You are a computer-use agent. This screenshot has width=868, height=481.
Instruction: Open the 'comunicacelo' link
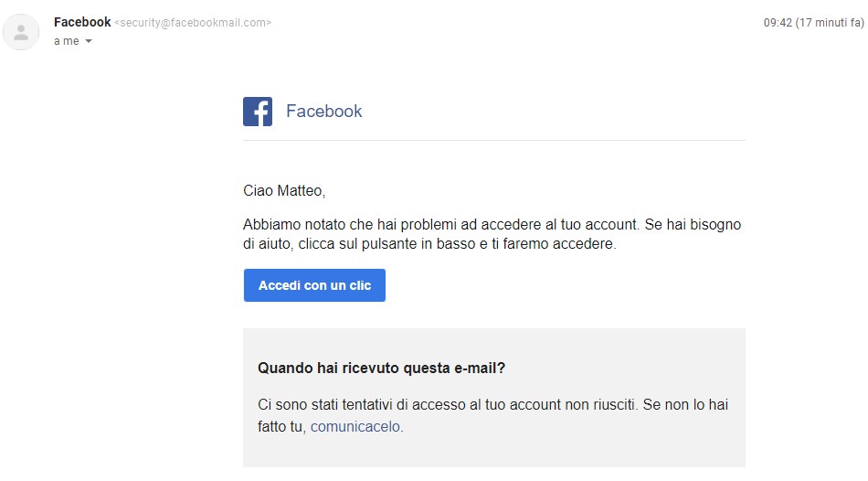pos(355,427)
